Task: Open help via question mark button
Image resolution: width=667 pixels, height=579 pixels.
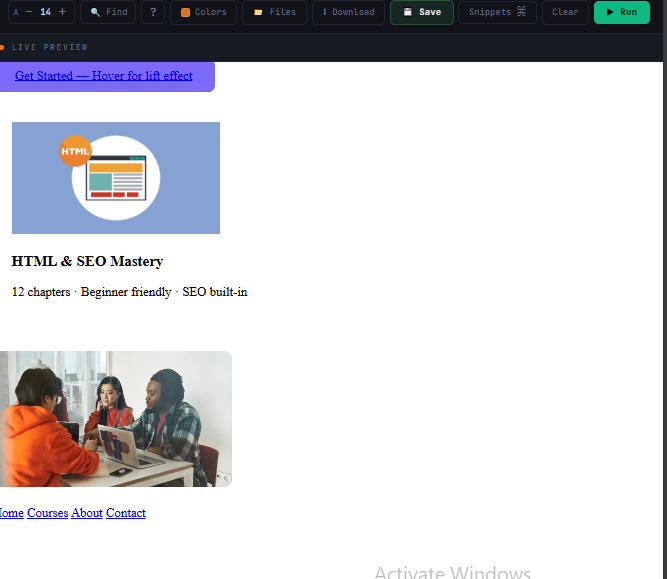Action: coord(153,12)
